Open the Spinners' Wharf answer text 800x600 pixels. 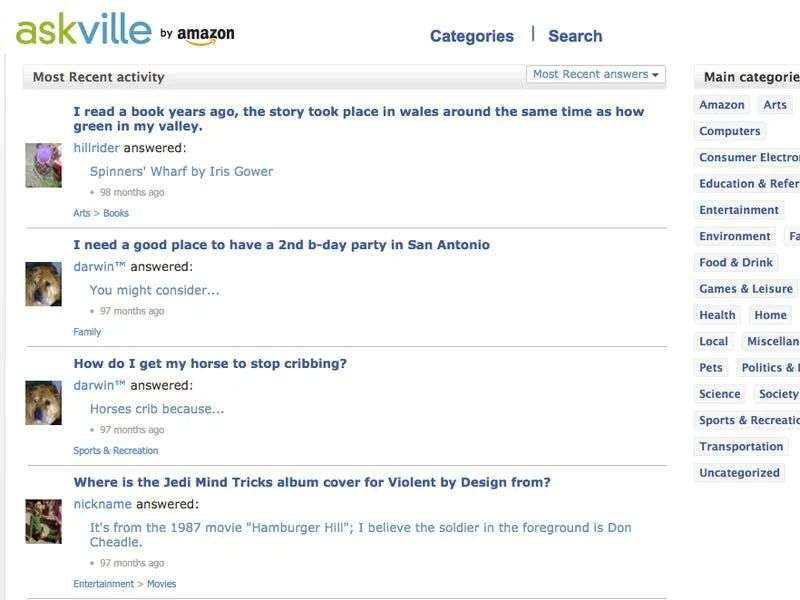[x=181, y=172]
